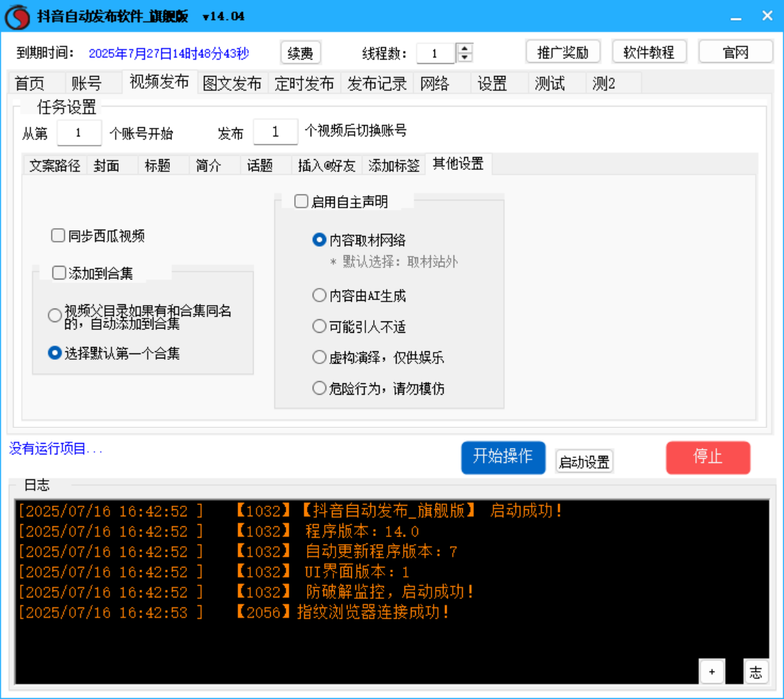Image resolution: width=784 pixels, height=699 pixels.
Task: Open the 插入@好友 sub-tab
Action: [x=326, y=165]
